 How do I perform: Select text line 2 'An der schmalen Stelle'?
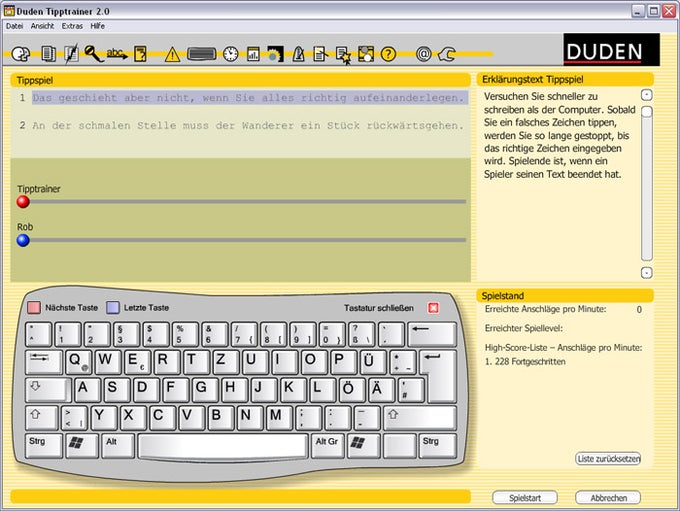(248, 125)
